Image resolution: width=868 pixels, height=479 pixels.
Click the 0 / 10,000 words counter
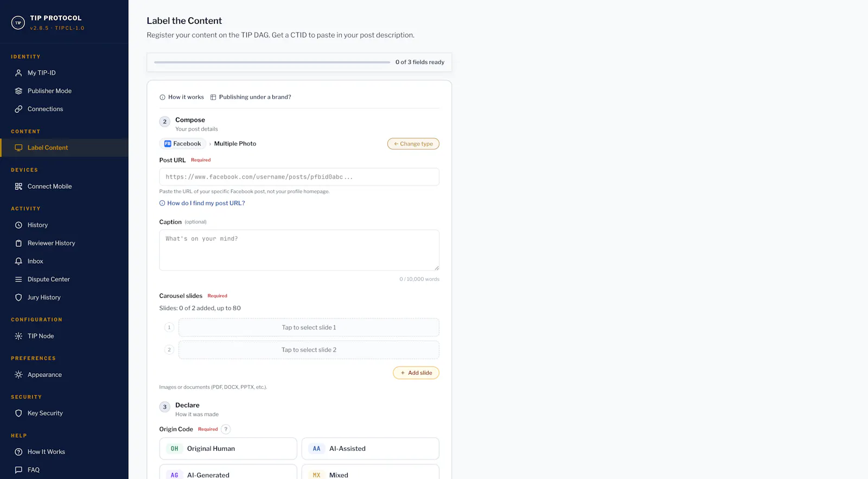pyautogui.click(x=419, y=279)
